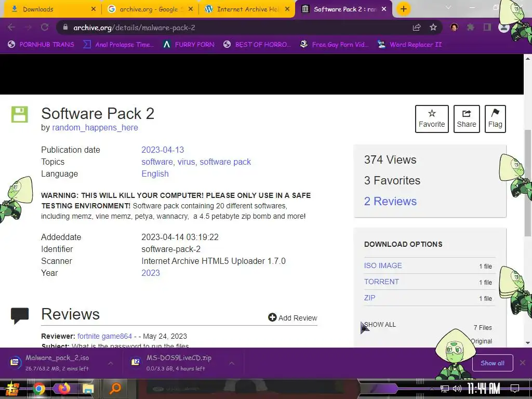Click the network tray icon

point(445,389)
